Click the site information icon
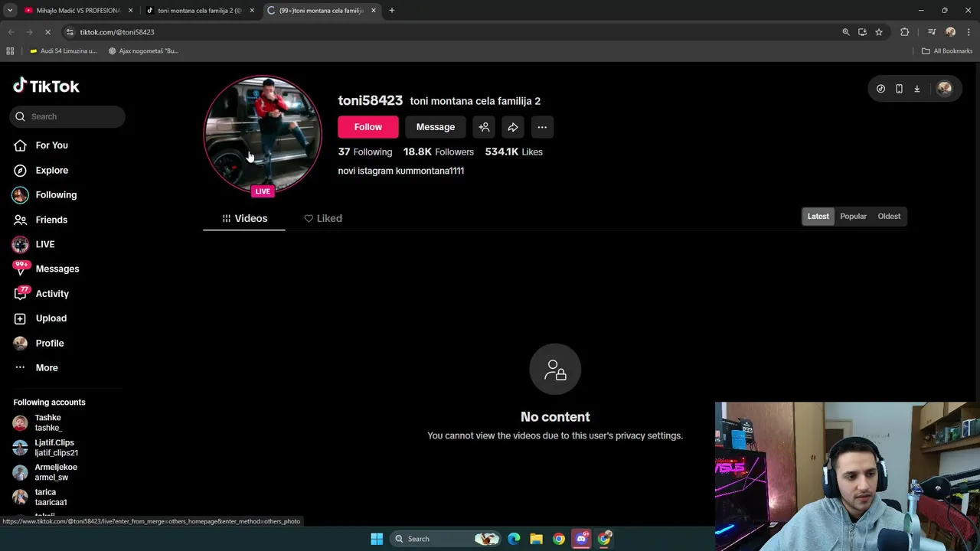980x551 pixels. point(70,32)
